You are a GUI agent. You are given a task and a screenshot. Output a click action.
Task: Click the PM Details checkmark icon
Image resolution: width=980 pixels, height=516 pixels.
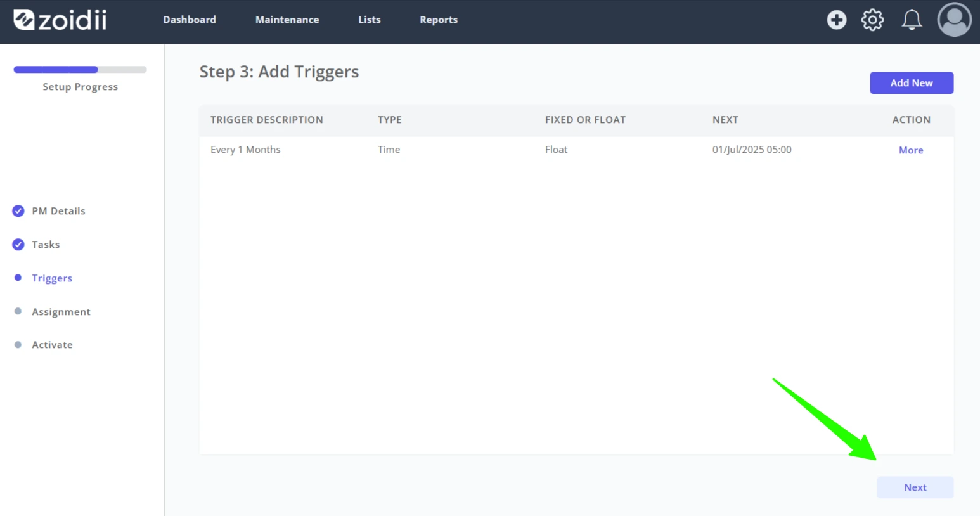[x=18, y=211]
